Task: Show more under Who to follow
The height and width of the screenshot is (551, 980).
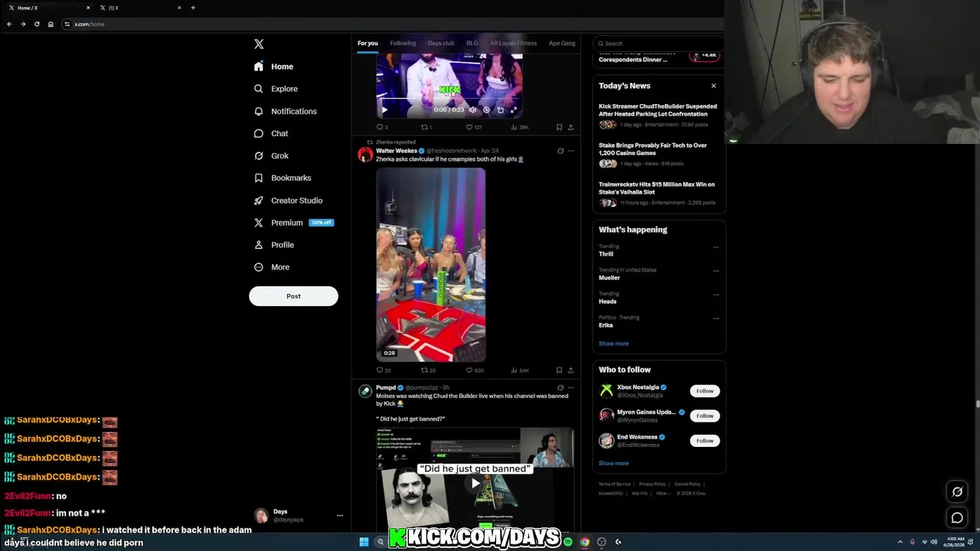Action: pyautogui.click(x=613, y=463)
